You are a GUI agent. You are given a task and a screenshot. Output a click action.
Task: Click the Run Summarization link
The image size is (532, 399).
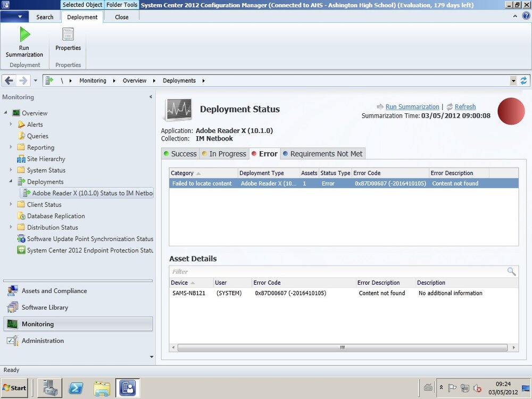point(412,106)
